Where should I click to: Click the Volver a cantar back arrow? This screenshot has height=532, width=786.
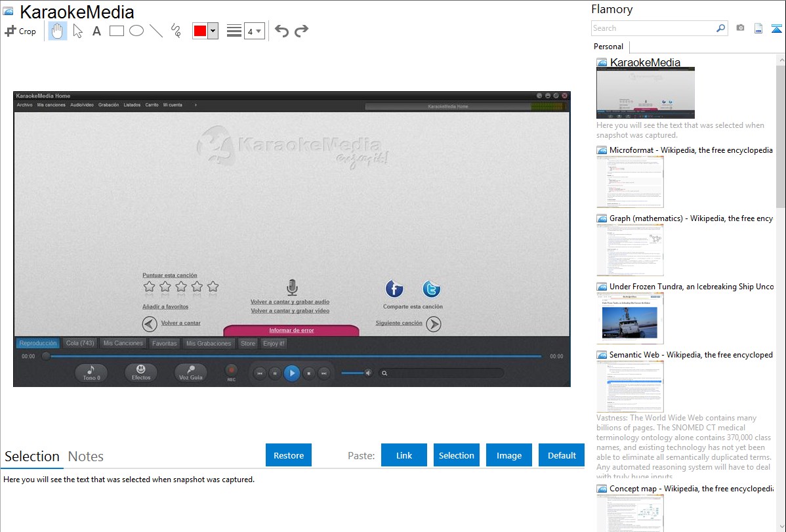pyautogui.click(x=150, y=324)
